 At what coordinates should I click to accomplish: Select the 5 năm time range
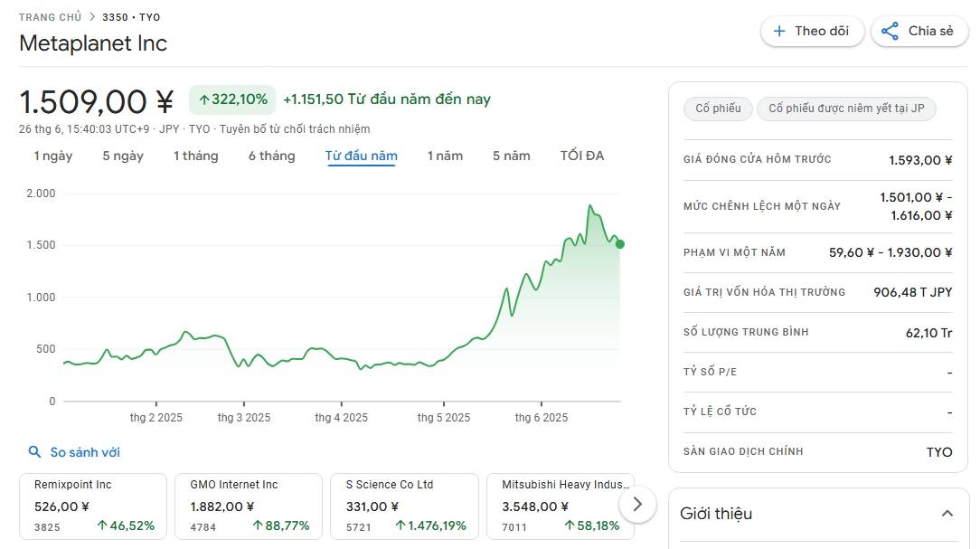pos(512,156)
